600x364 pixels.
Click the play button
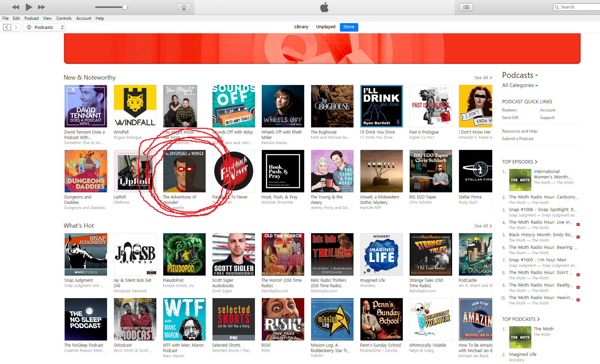click(29, 7)
